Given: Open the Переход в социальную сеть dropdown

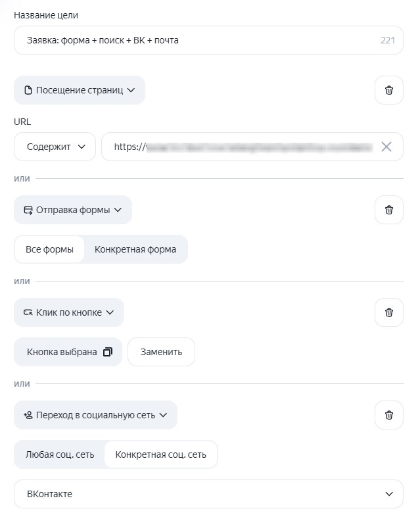Looking at the screenshot, I should (x=95, y=415).
